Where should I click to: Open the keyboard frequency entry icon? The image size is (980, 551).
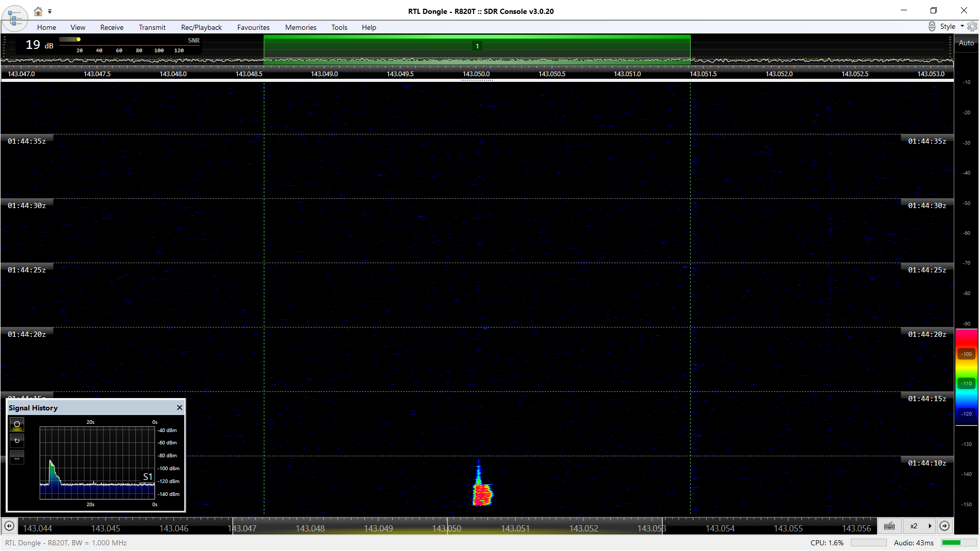click(889, 526)
